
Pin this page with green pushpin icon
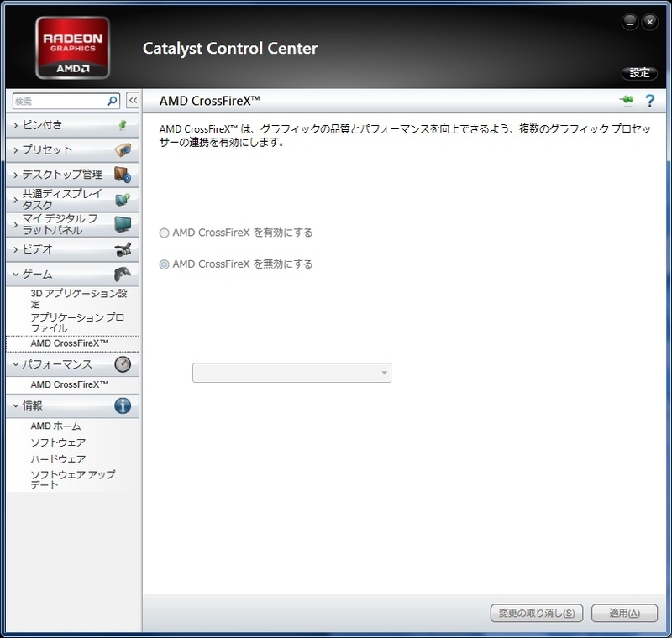pyautogui.click(x=627, y=100)
